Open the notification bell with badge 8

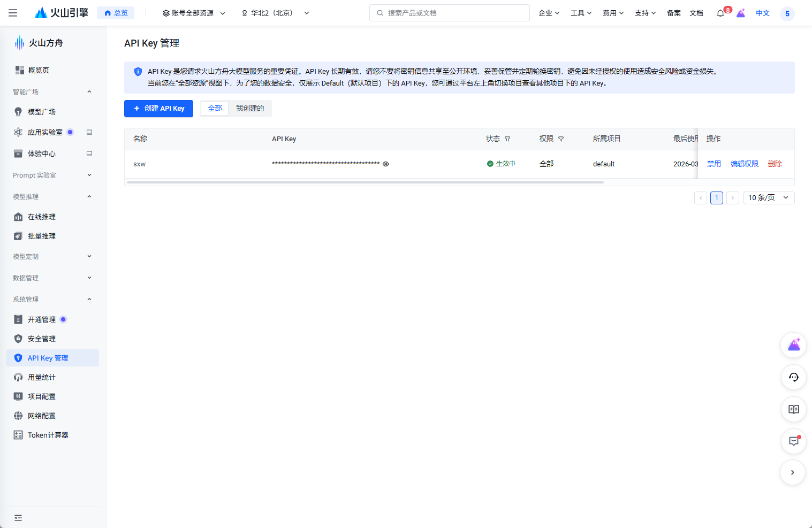tap(720, 13)
